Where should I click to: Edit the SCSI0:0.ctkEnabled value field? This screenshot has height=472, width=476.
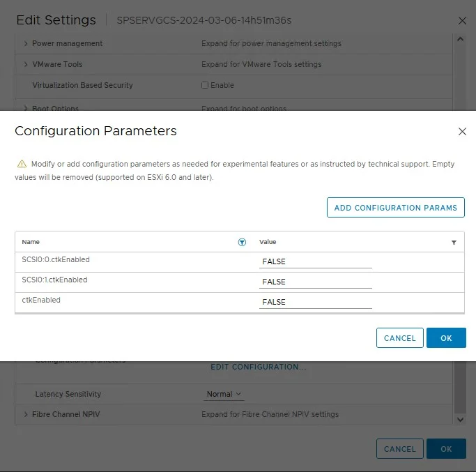315,262
